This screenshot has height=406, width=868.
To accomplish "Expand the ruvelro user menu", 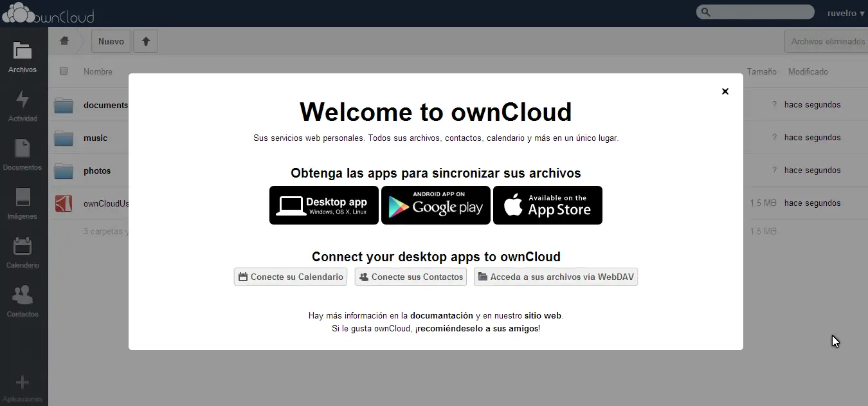I will pos(845,13).
